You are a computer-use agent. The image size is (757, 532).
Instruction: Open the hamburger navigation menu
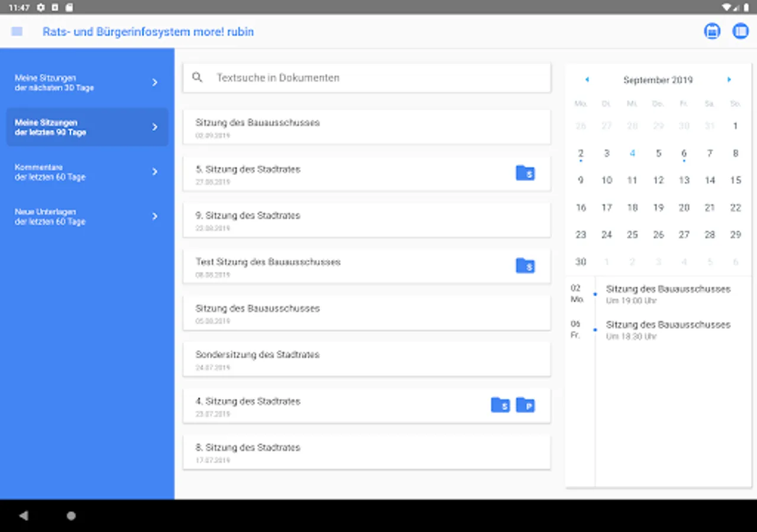pyautogui.click(x=17, y=31)
